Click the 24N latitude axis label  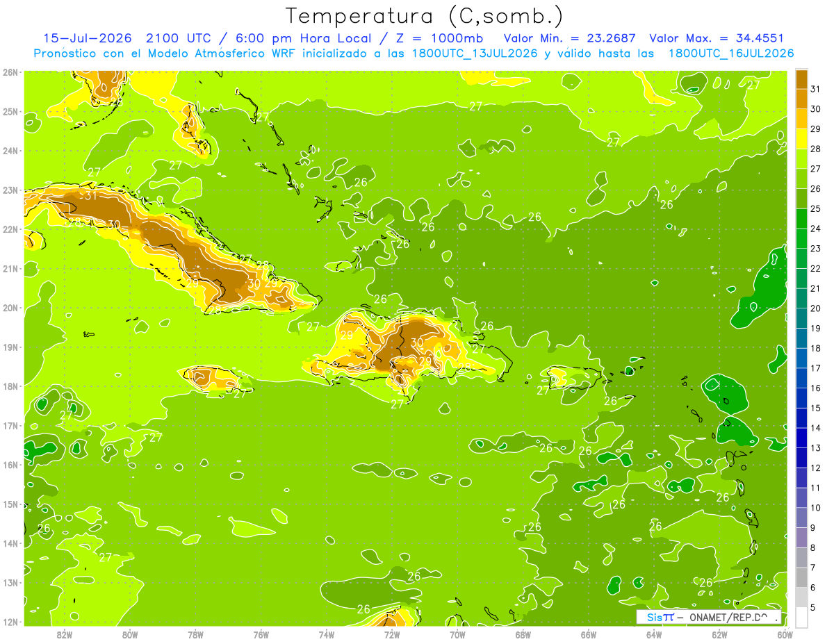[x=10, y=151]
